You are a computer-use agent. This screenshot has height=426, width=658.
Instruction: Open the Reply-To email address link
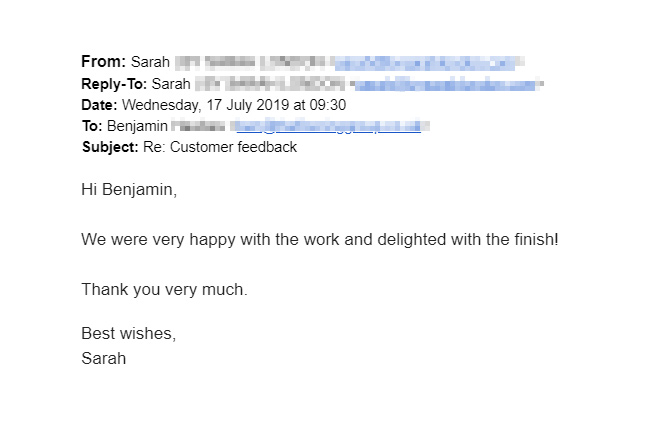tap(448, 84)
